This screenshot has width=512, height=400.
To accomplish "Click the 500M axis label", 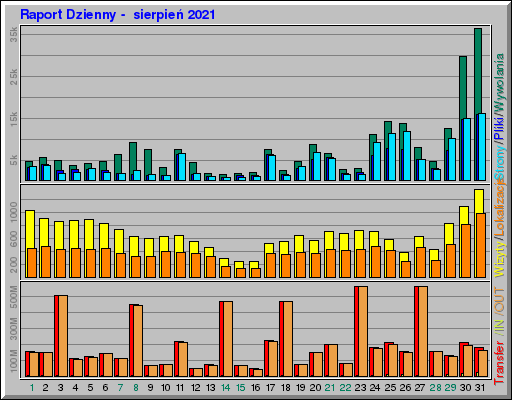I will pos(14,297).
